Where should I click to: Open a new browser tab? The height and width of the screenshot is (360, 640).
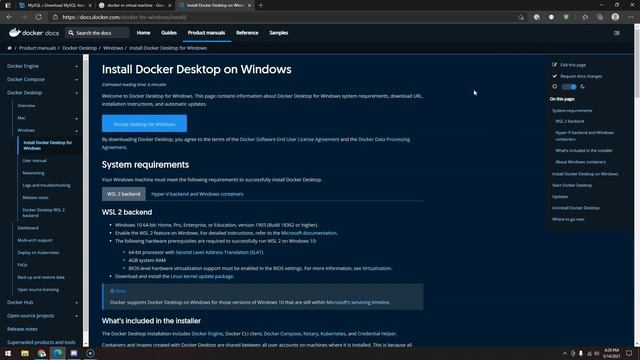click(x=261, y=5)
